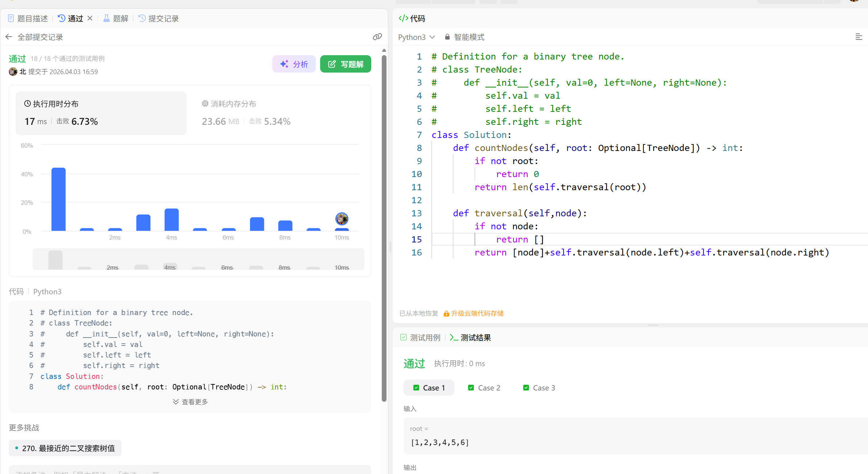Select the Case 2 test case

[x=484, y=388]
